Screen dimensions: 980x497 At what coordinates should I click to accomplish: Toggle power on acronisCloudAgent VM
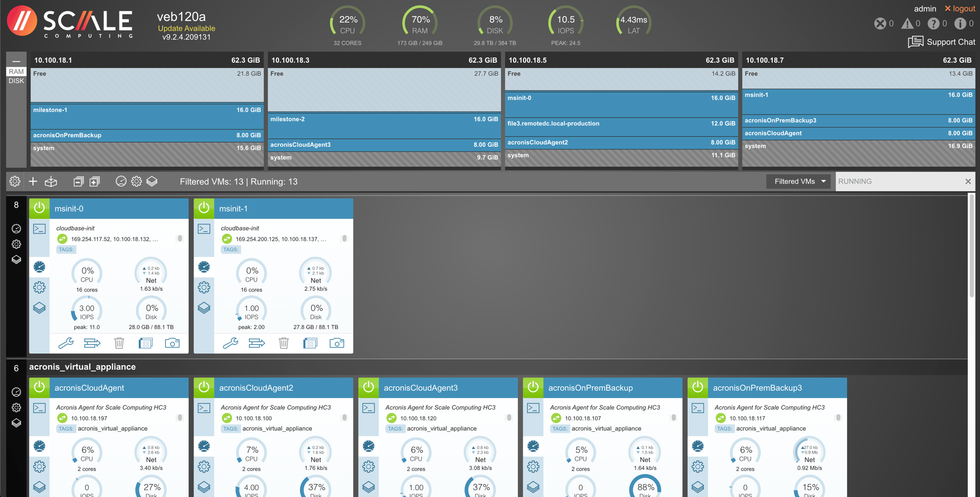(39, 387)
